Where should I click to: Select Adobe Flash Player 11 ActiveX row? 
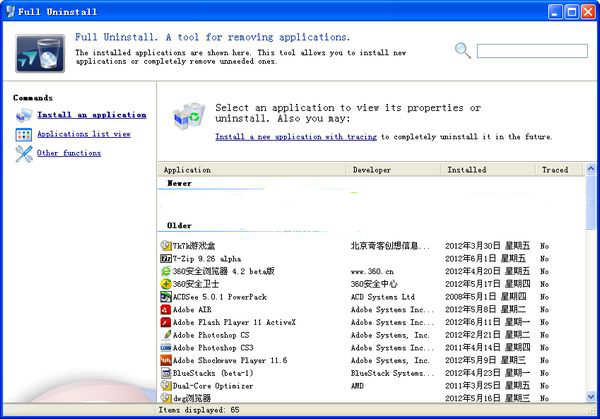pos(234,322)
